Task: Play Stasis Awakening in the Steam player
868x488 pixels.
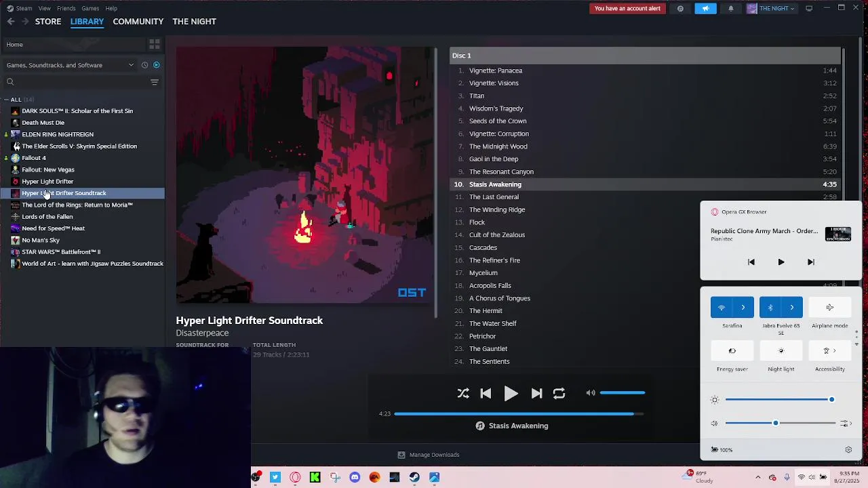Action: [511, 393]
